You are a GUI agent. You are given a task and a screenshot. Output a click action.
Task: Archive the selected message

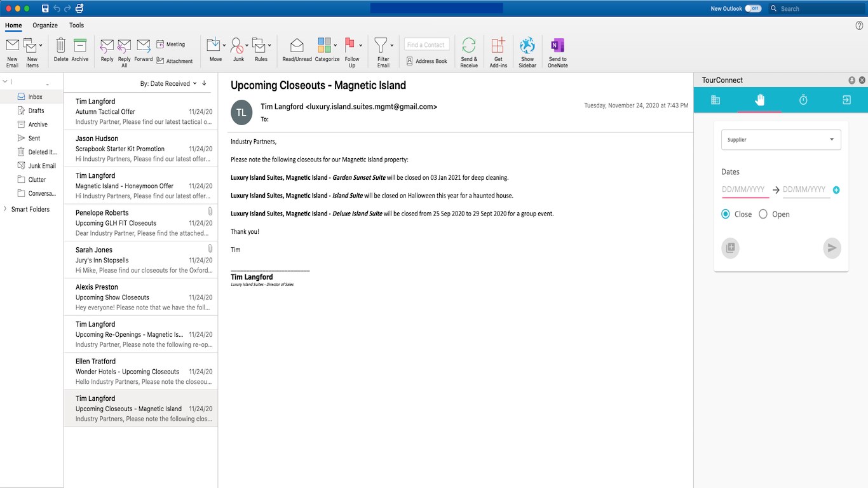(x=80, y=50)
